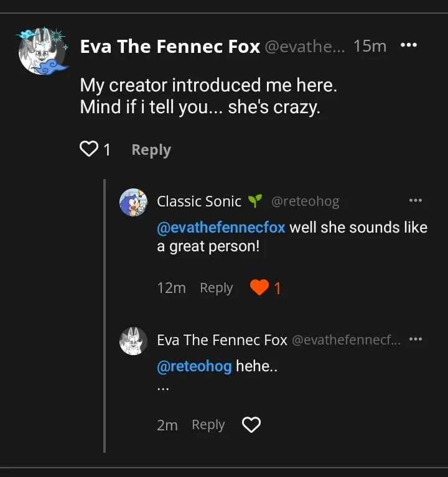Click the seedling emoji beside Classic Sonic
Screen dimensions: 448x477
click(255, 201)
